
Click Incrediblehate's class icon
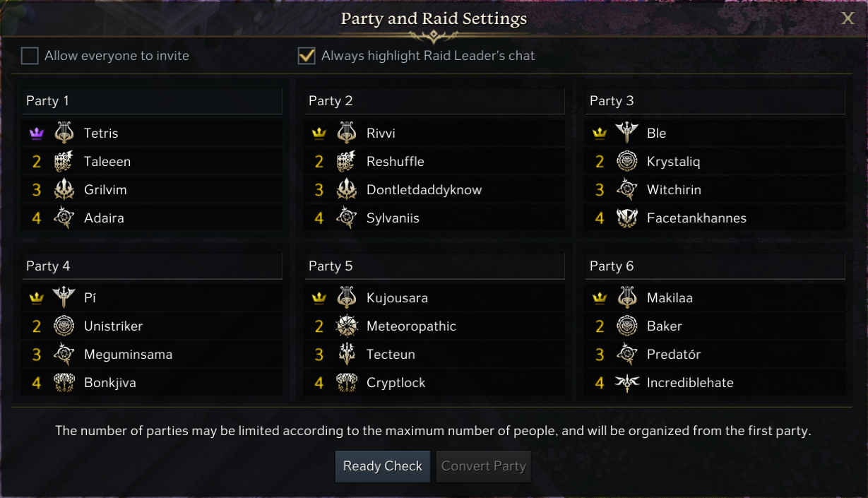point(627,383)
